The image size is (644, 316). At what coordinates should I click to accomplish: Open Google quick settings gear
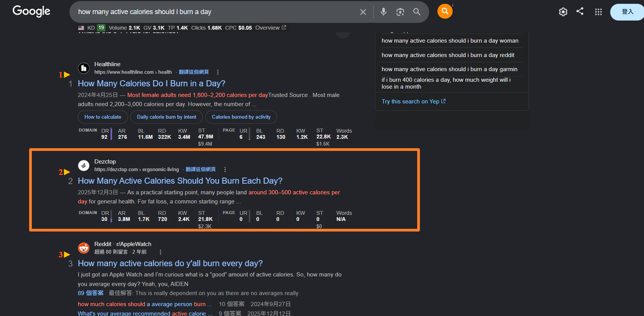[563, 12]
